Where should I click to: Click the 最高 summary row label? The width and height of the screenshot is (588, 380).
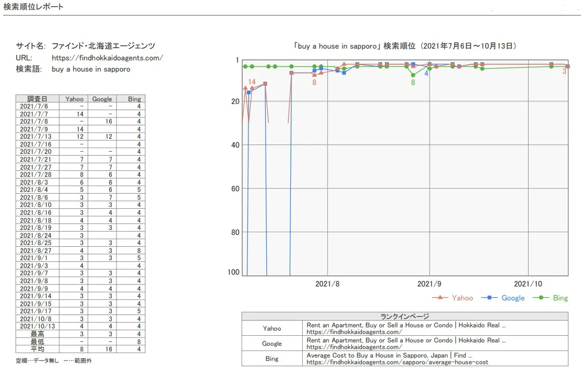[x=37, y=334]
